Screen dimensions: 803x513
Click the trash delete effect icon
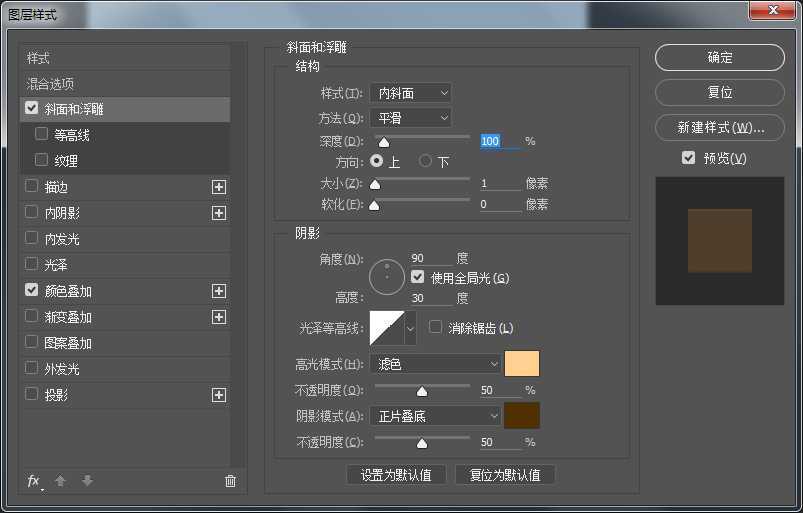tap(230, 481)
